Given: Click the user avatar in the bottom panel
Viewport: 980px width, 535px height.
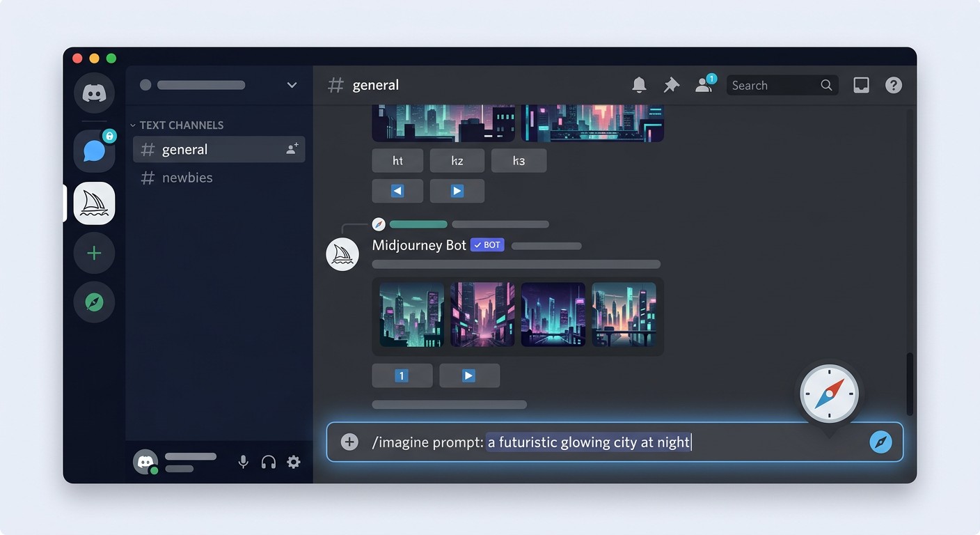Looking at the screenshot, I should tap(145, 462).
